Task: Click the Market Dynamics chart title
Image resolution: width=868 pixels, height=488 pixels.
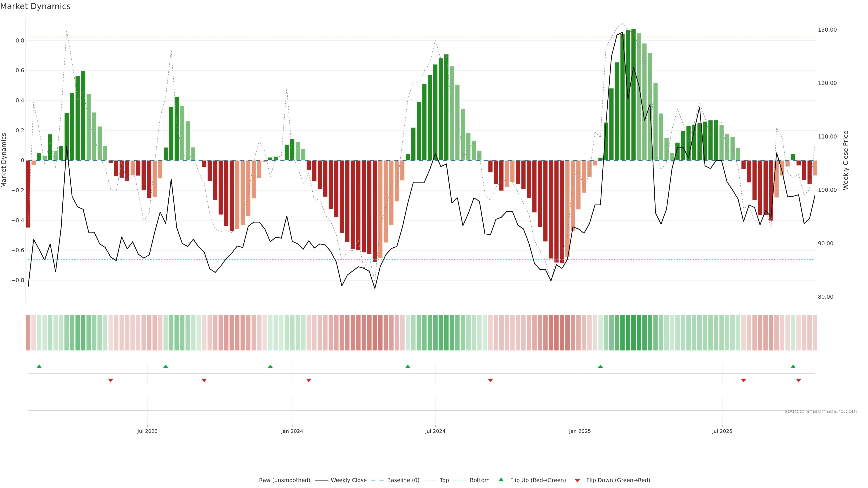Action: pos(35,6)
